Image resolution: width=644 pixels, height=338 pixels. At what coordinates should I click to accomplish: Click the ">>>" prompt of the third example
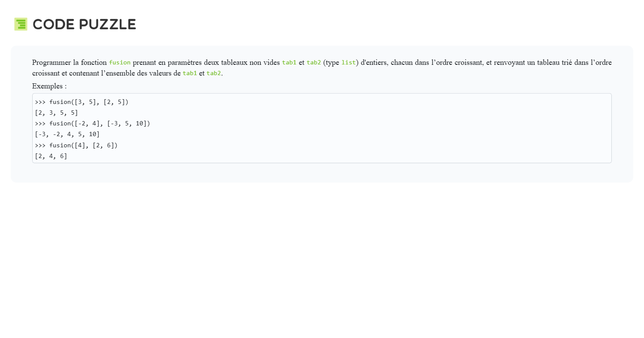[x=40, y=146]
